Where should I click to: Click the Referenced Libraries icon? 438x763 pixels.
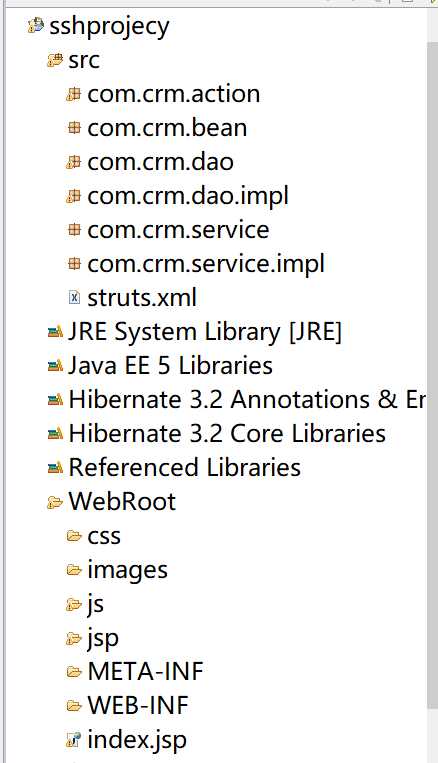pos(55,467)
